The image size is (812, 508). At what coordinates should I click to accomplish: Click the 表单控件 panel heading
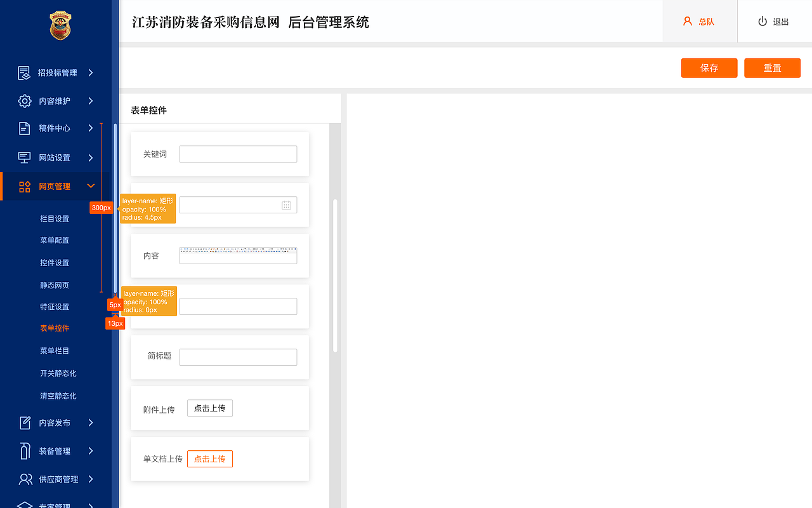[148, 110]
